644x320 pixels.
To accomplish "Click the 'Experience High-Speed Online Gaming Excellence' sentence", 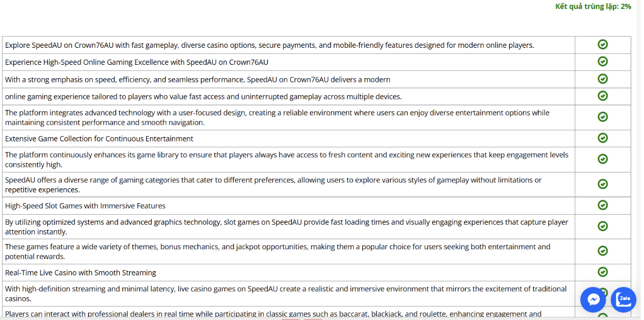I will 137,62.
